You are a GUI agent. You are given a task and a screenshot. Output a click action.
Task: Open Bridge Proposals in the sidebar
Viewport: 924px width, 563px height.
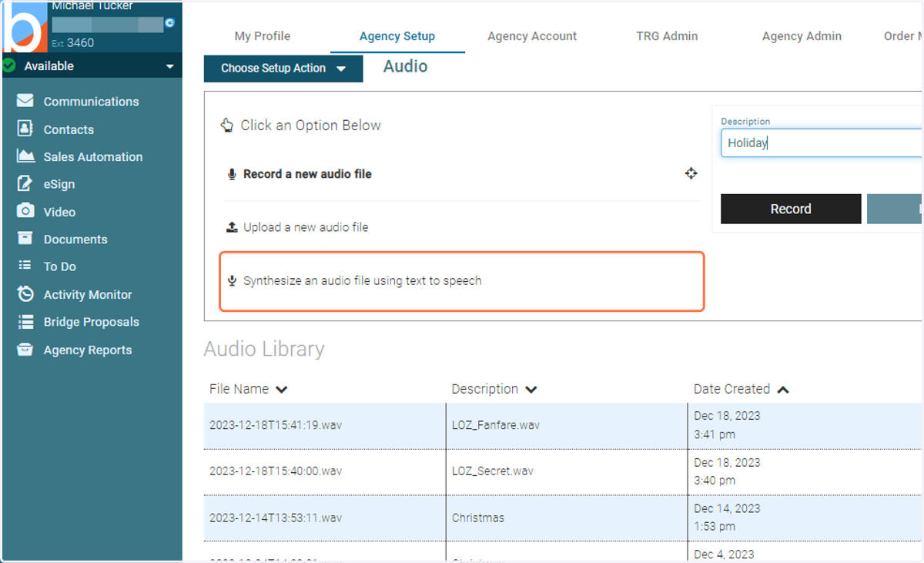(92, 322)
